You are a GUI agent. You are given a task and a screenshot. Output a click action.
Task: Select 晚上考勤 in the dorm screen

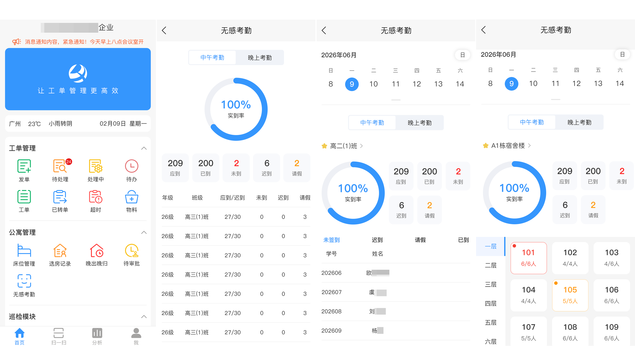tap(579, 122)
